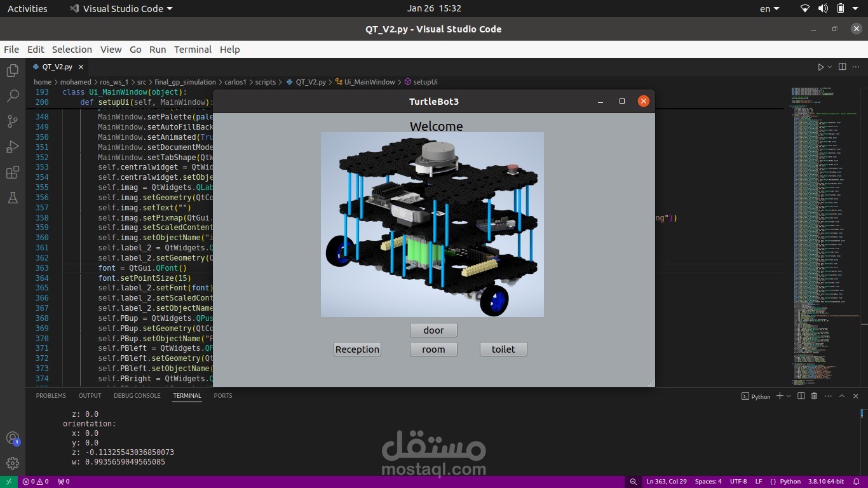
Task: Open the system volume icon
Action: coord(823,9)
